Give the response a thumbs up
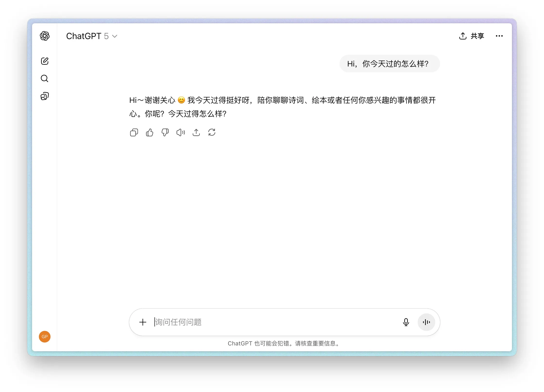544x392 pixels. [x=150, y=132]
